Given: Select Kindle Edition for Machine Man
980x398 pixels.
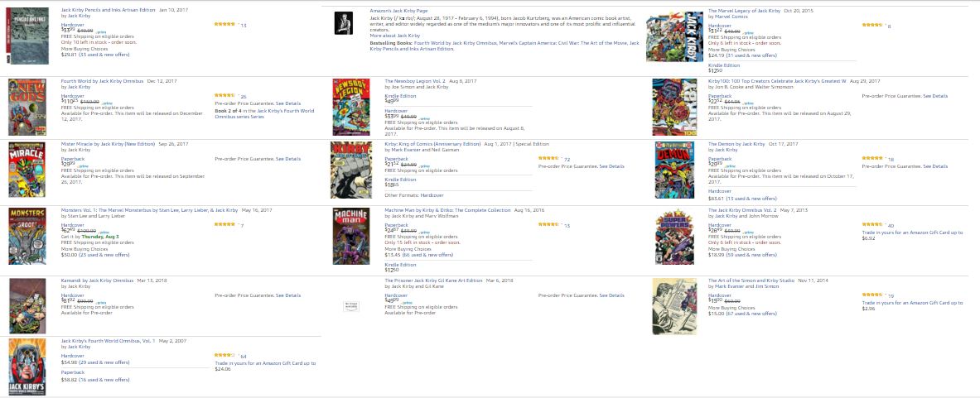Looking at the screenshot, I should [x=400, y=265].
